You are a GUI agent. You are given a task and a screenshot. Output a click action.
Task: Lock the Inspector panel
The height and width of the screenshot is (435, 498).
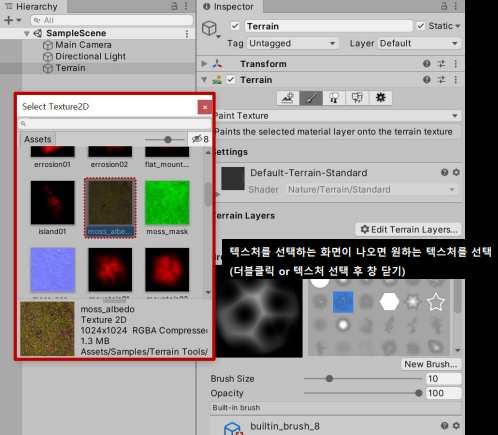pyautogui.click(x=444, y=6)
